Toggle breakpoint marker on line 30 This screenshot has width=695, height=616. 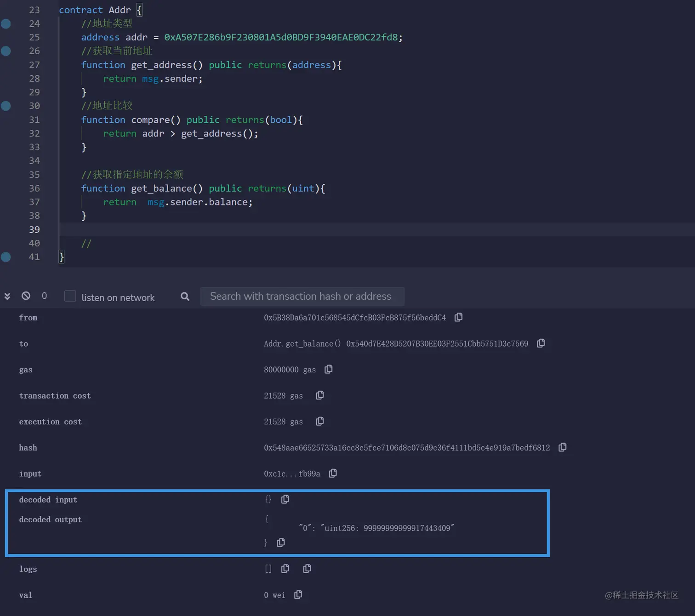[x=6, y=106]
